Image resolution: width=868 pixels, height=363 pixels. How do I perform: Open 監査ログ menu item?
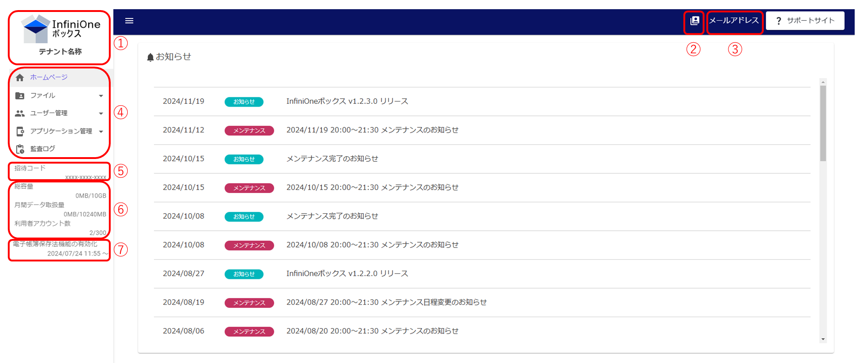43,149
